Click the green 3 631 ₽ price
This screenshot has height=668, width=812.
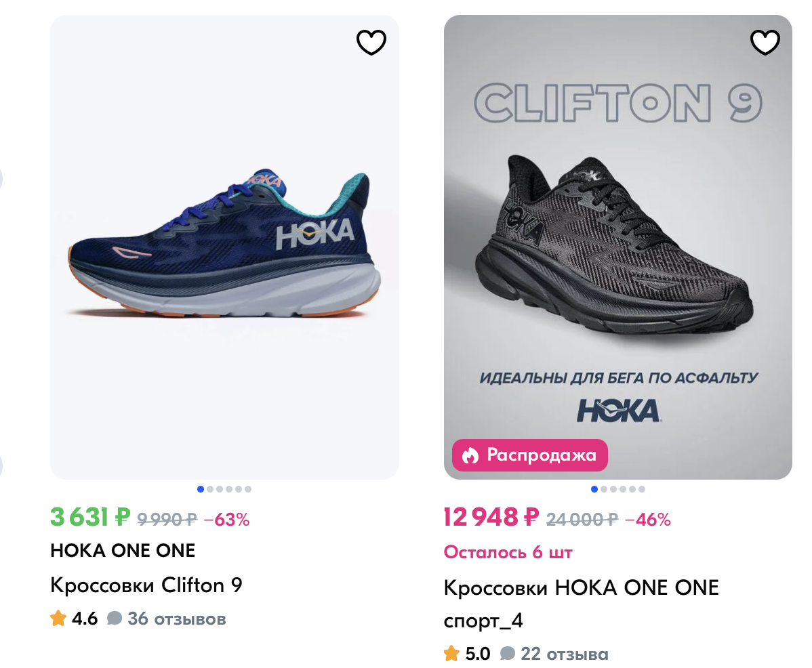(x=90, y=518)
